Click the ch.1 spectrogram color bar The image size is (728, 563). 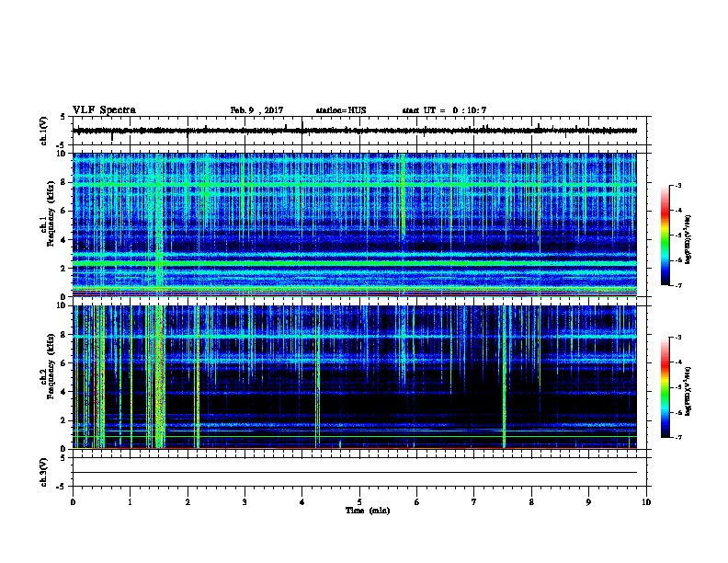[x=665, y=236]
